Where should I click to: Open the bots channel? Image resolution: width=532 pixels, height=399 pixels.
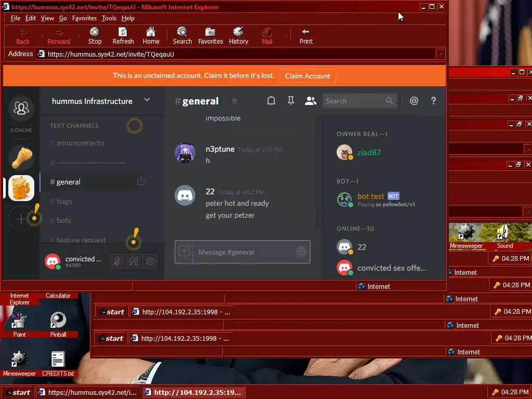pyautogui.click(x=60, y=220)
